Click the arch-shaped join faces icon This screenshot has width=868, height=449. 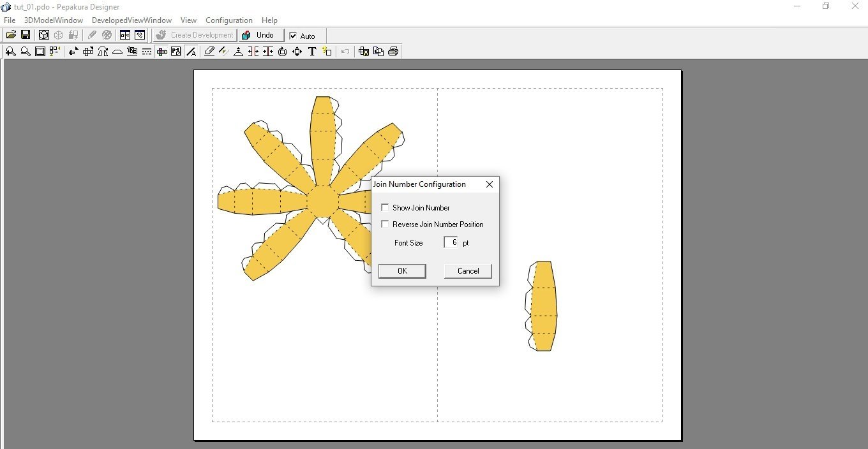103,52
